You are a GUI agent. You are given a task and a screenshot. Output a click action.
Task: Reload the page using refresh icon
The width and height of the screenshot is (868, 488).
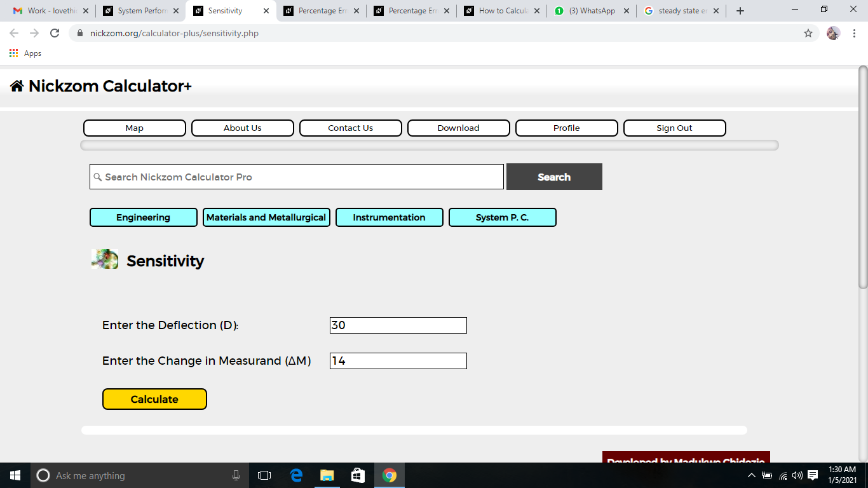pyautogui.click(x=55, y=33)
